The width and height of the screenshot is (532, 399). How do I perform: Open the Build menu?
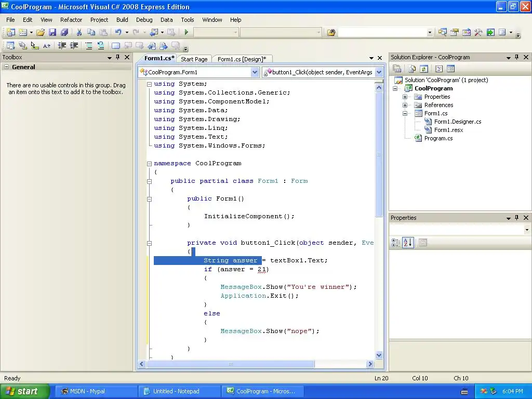(122, 20)
